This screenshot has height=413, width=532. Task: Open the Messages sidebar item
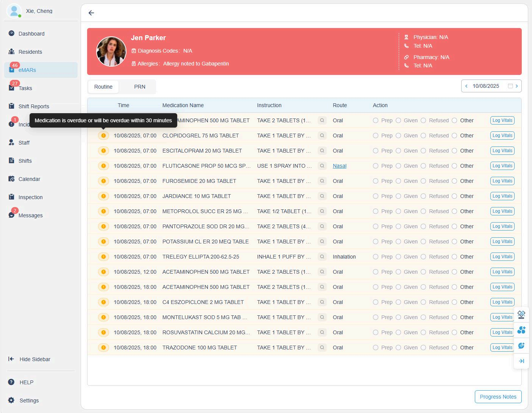30,215
